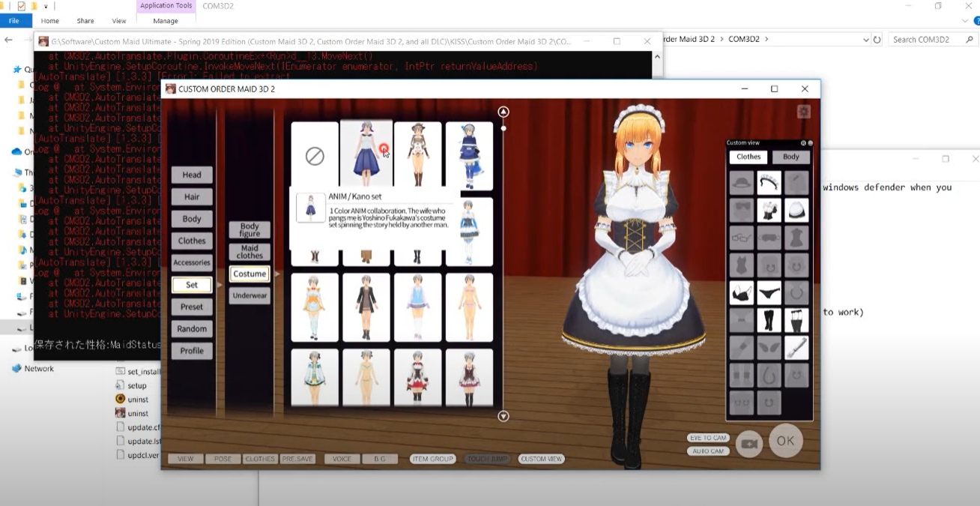Toggle ITEM GROUP option
The width and height of the screenshot is (980, 506).
433,459
